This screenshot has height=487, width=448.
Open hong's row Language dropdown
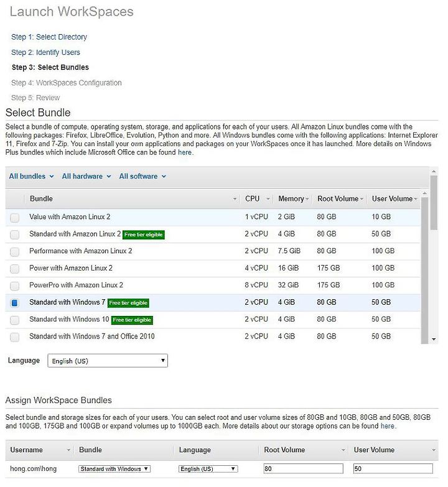(208, 470)
